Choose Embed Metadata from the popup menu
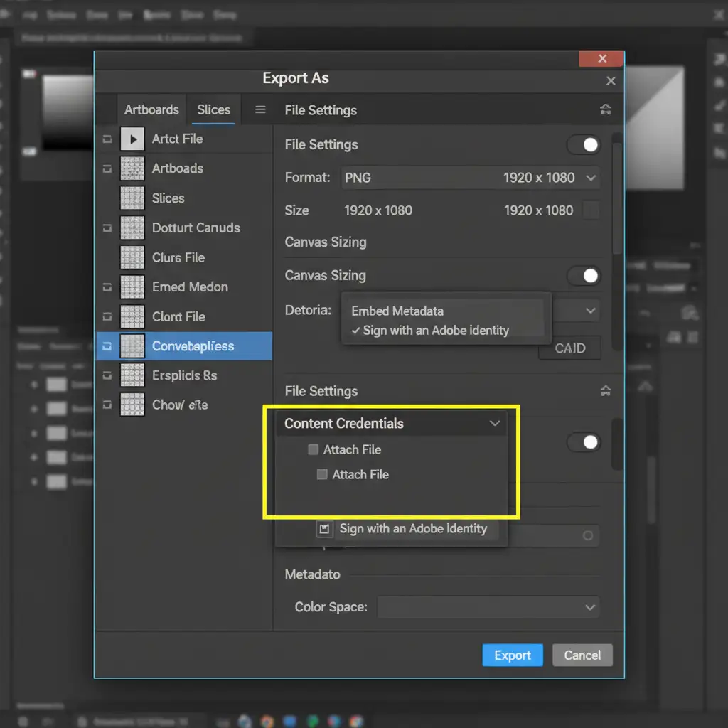Image resolution: width=728 pixels, height=728 pixels. click(397, 311)
